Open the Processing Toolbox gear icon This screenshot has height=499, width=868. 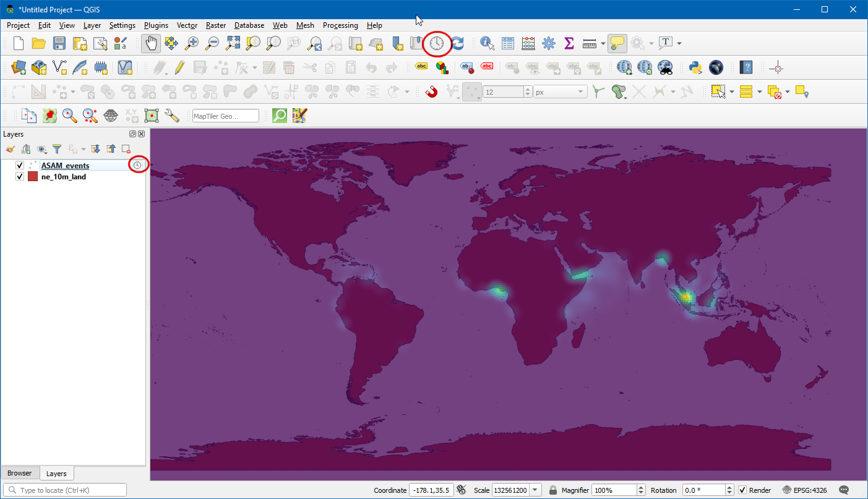548,43
